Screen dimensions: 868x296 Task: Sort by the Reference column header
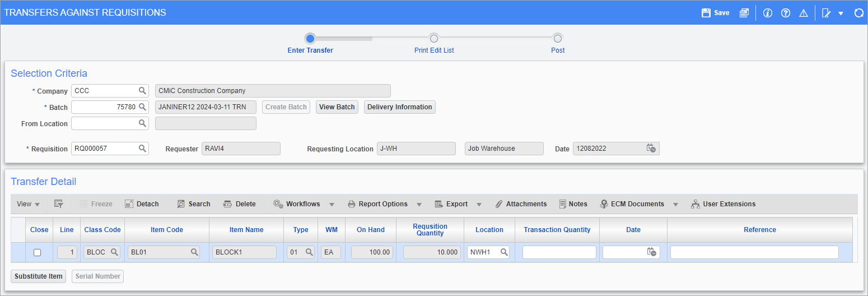tap(760, 230)
